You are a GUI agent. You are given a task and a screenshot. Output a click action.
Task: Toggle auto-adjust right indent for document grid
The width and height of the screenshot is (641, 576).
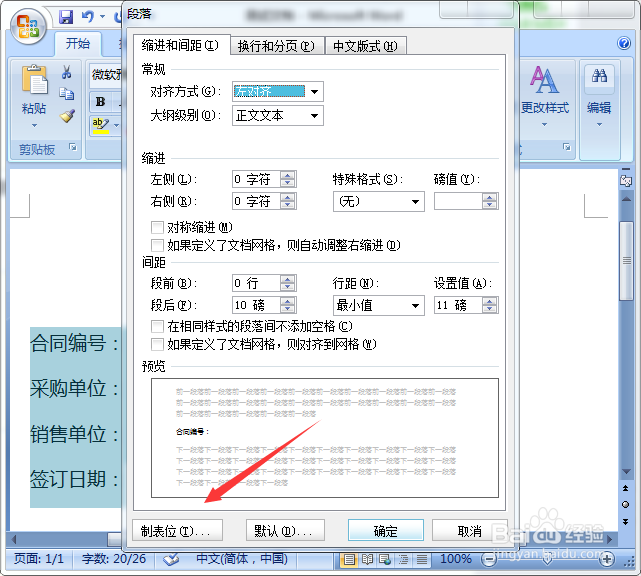coord(157,245)
